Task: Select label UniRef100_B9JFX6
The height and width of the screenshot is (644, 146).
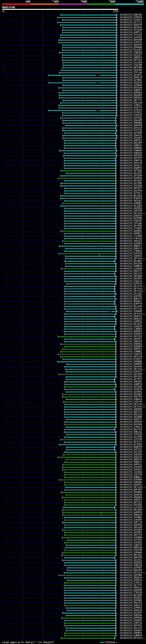Action: click(131, 429)
